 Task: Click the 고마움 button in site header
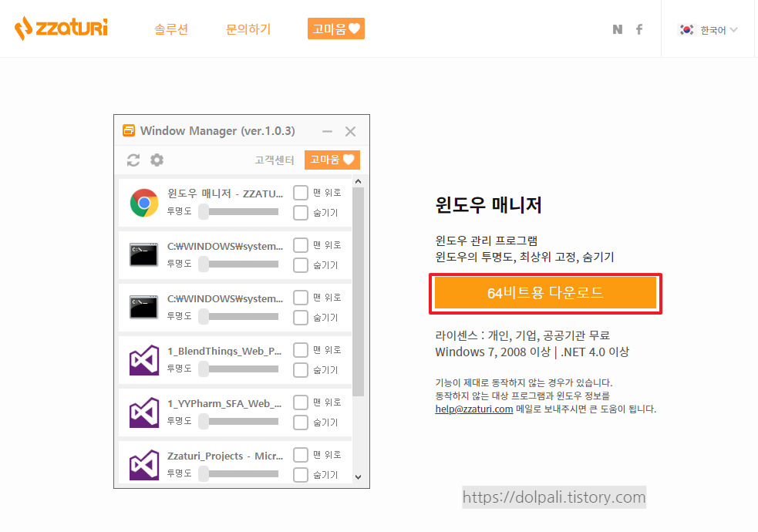coord(336,29)
